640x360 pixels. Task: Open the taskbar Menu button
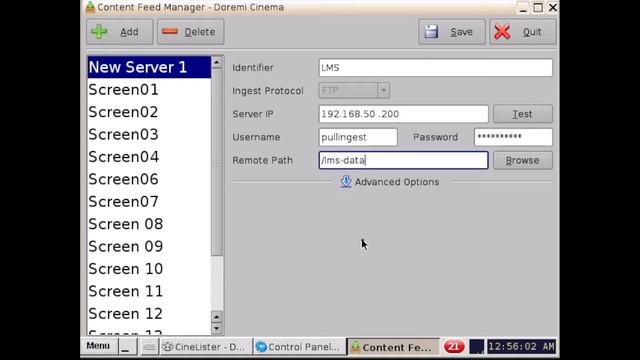pos(98,347)
